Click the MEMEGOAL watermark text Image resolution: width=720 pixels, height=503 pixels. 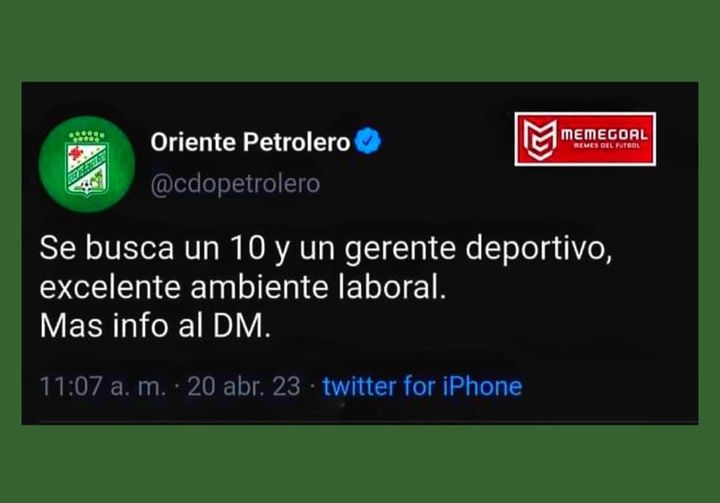click(604, 135)
